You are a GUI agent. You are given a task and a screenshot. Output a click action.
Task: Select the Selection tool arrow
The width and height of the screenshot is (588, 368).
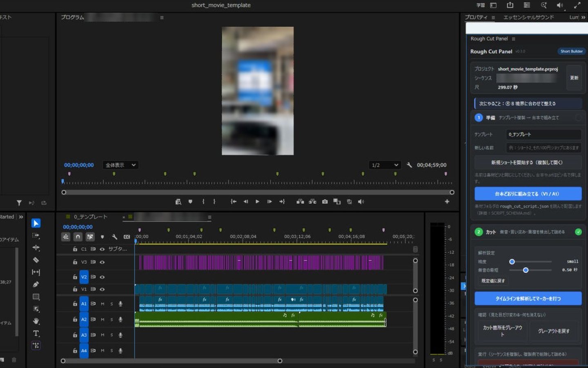[x=36, y=223]
